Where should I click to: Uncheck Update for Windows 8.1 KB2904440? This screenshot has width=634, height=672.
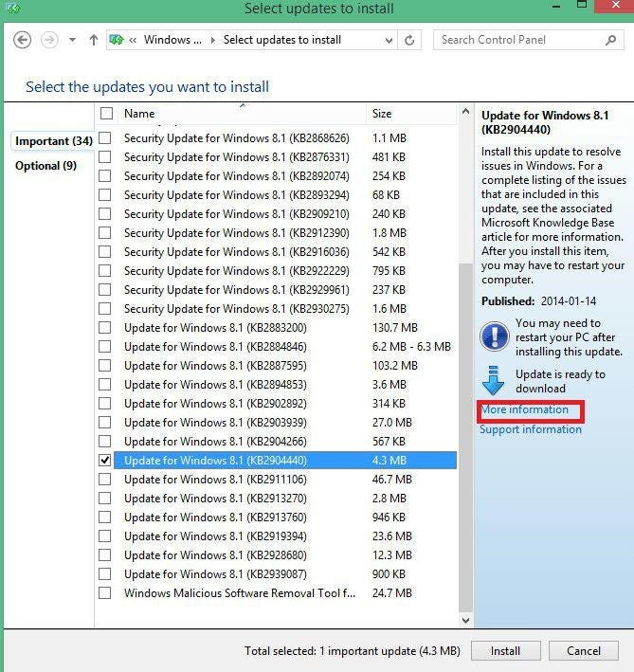(105, 461)
